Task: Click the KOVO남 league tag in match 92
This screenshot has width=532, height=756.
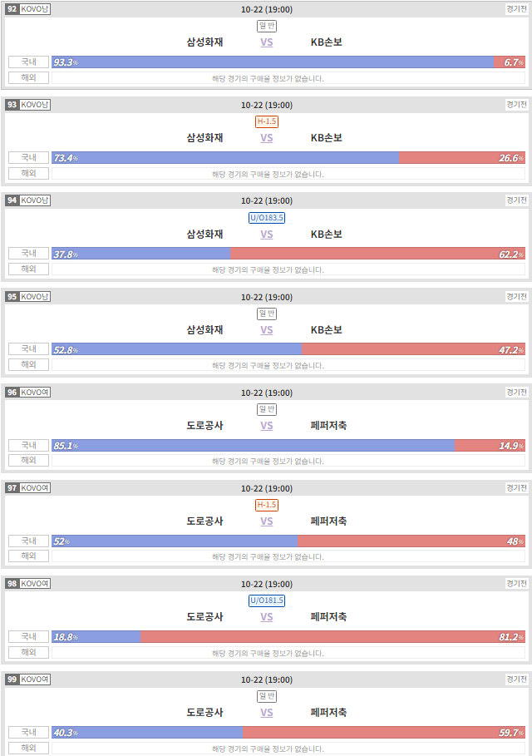Action: pos(35,9)
